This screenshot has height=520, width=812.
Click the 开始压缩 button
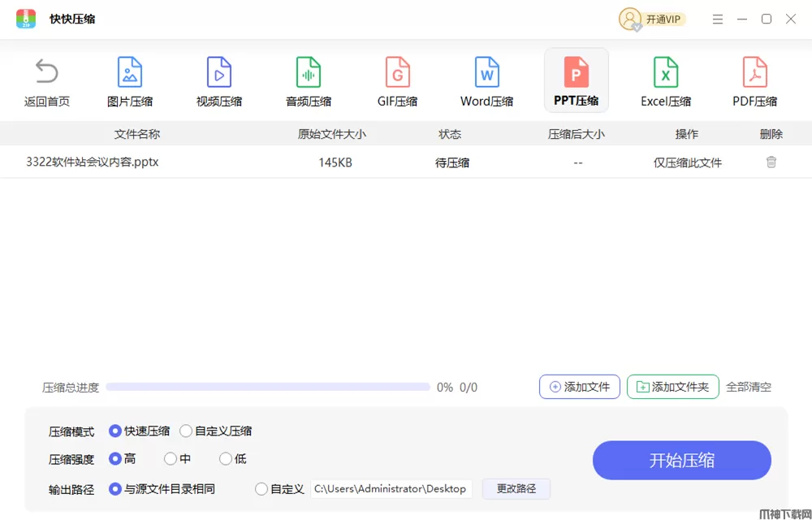pyautogui.click(x=681, y=461)
